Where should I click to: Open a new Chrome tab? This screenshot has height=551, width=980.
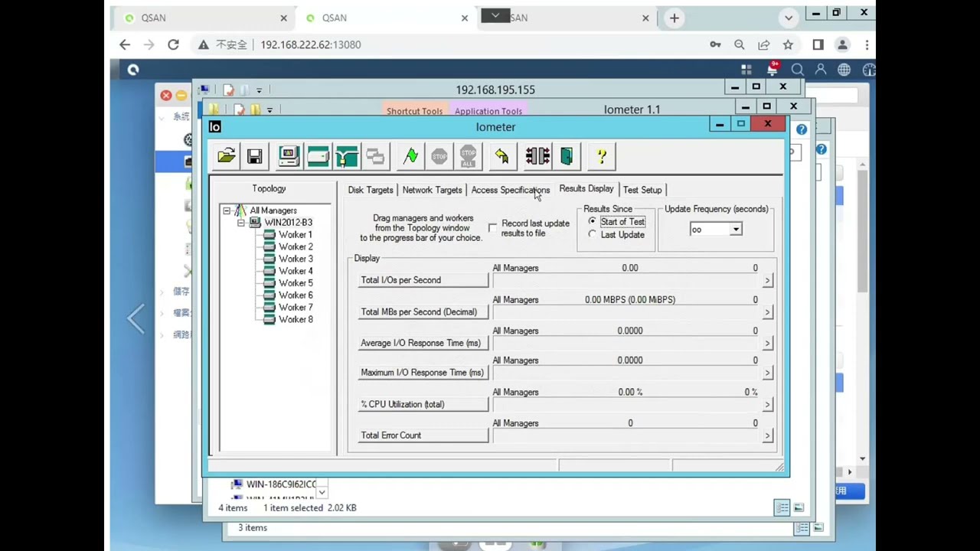pyautogui.click(x=674, y=18)
